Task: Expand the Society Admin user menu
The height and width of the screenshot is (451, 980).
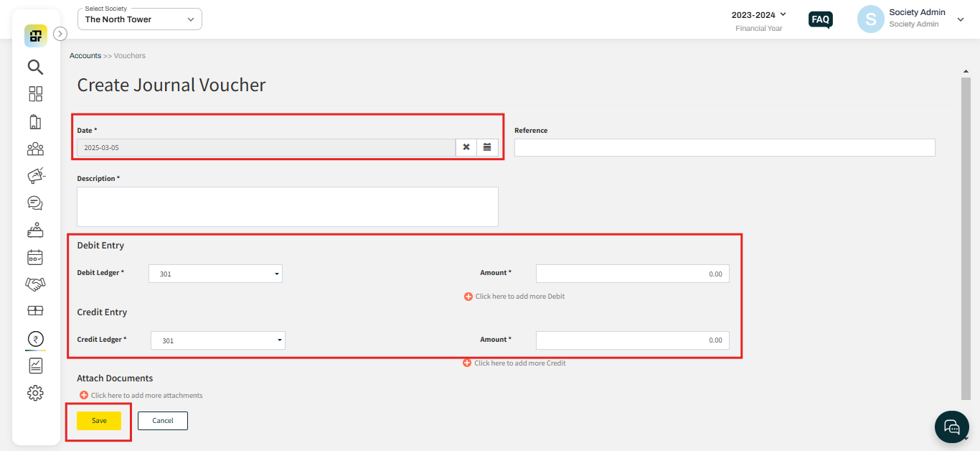Action: (x=961, y=19)
